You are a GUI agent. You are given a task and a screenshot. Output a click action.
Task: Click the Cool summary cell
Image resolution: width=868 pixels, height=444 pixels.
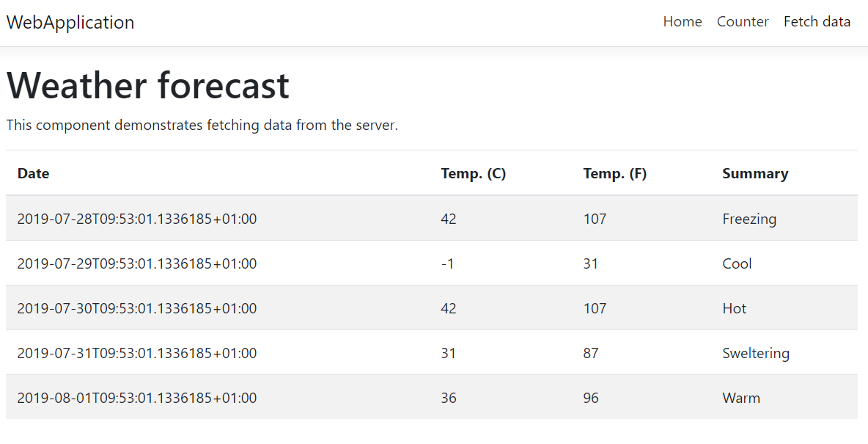[x=737, y=263]
